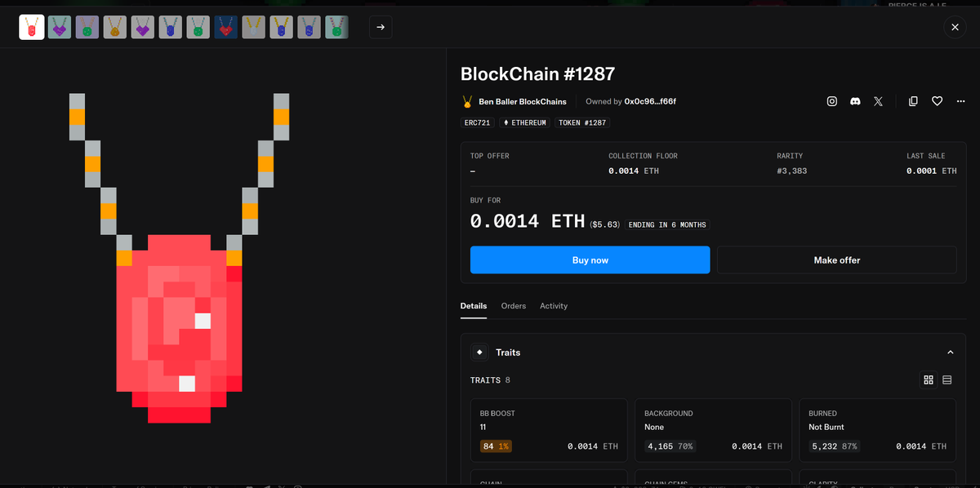Click the "5,232 87%" trait count

(835, 446)
